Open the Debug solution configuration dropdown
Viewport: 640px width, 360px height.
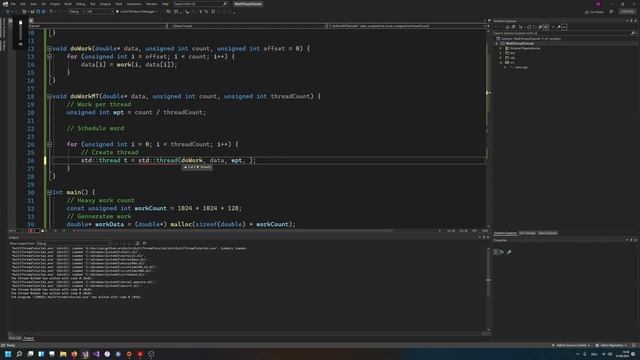click(x=76, y=12)
